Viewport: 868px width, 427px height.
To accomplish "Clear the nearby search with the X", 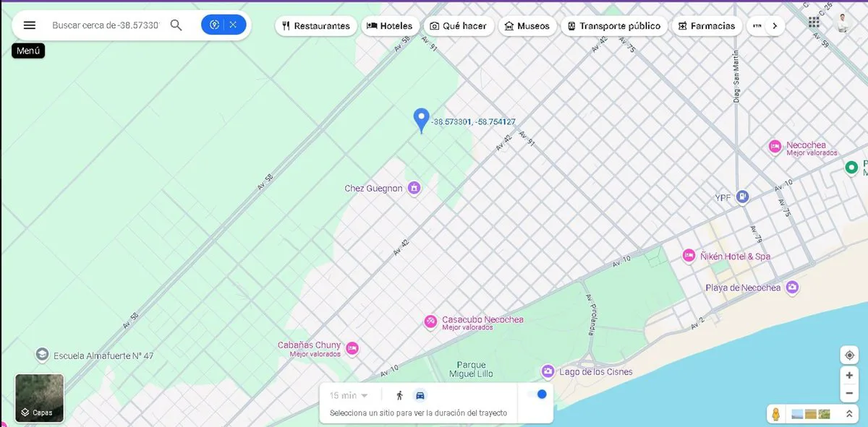I will click(x=233, y=25).
